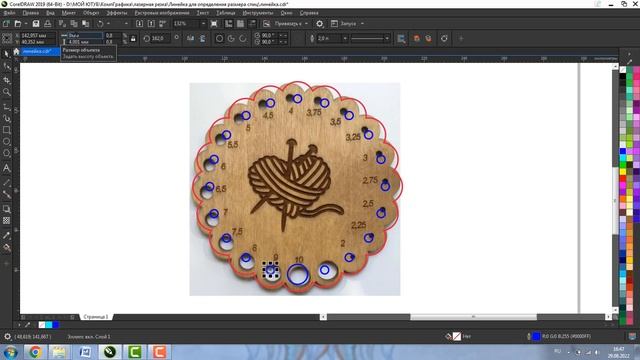Open the Options gear icon in toolbar
Image resolution: width=640 pixels, height=360 pixels.
[x=320, y=24]
